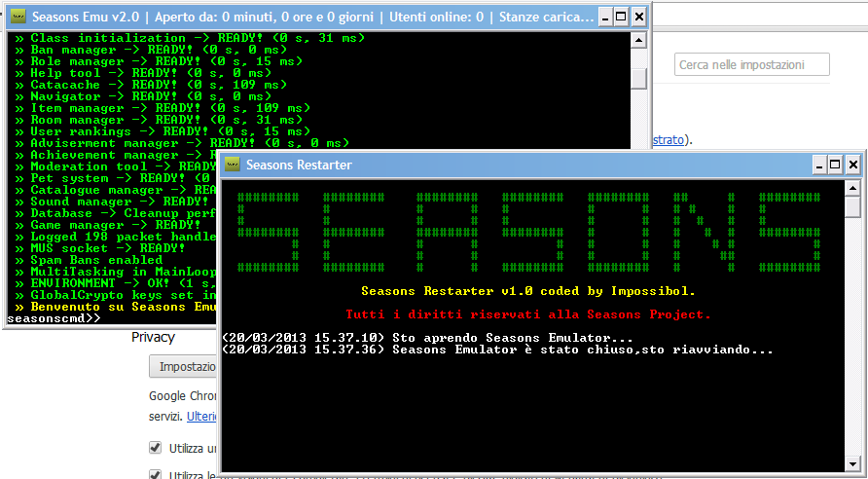The width and height of the screenshot is (868, 479).
Task: Click scrollbar thumb in Seasons Emu console
Action: (x=638, y=78)
